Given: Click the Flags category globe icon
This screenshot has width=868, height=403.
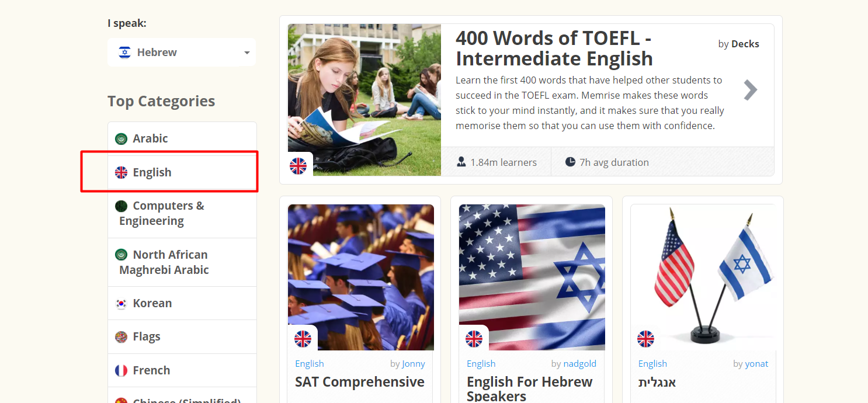Looking at the screenshot, I should (121, 337).
